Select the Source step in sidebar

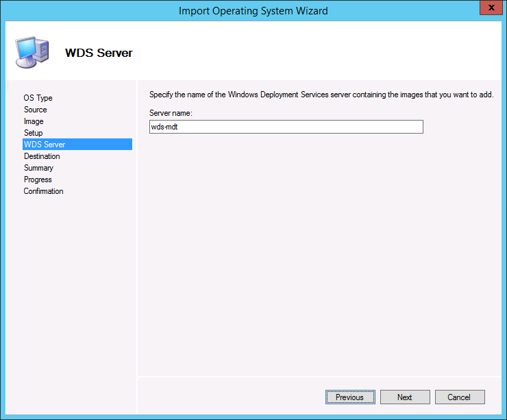coord(36,110)
